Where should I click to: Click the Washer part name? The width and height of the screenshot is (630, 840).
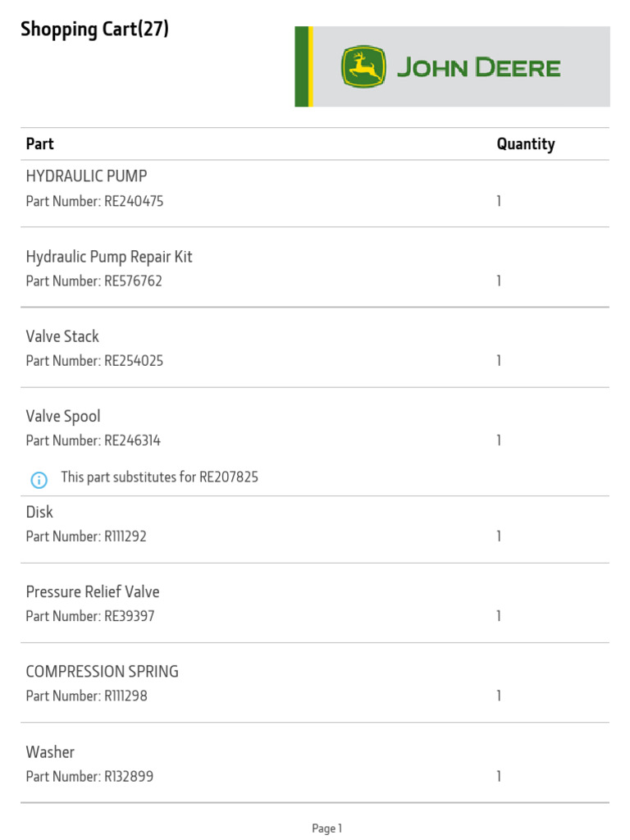click(x=50, y=751)
